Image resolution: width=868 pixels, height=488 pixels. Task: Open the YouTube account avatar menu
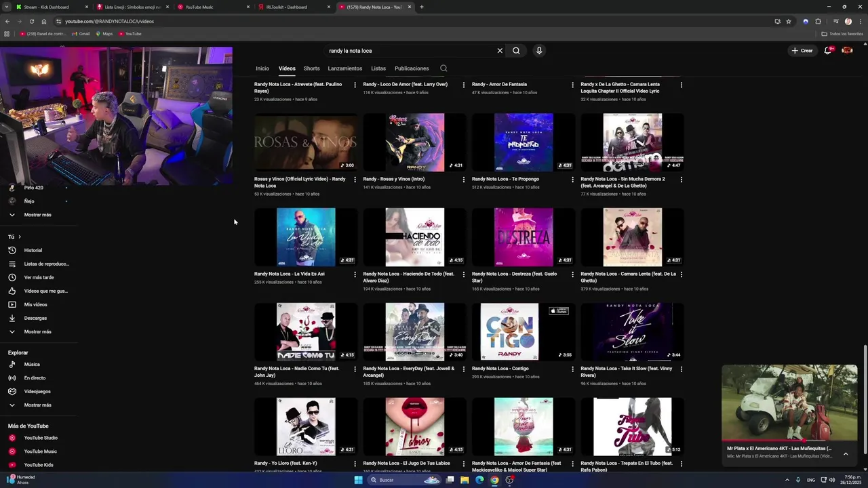pos(847,50)
